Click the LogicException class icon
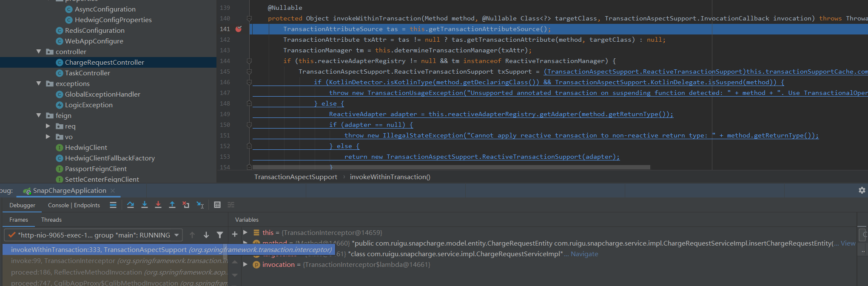The height and width of the screenshot is (286, 868). coord(60,105)
